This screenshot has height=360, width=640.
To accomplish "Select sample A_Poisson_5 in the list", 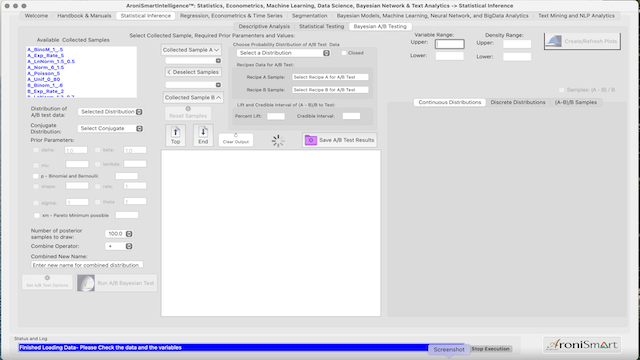I will click(x=44, y=73).
